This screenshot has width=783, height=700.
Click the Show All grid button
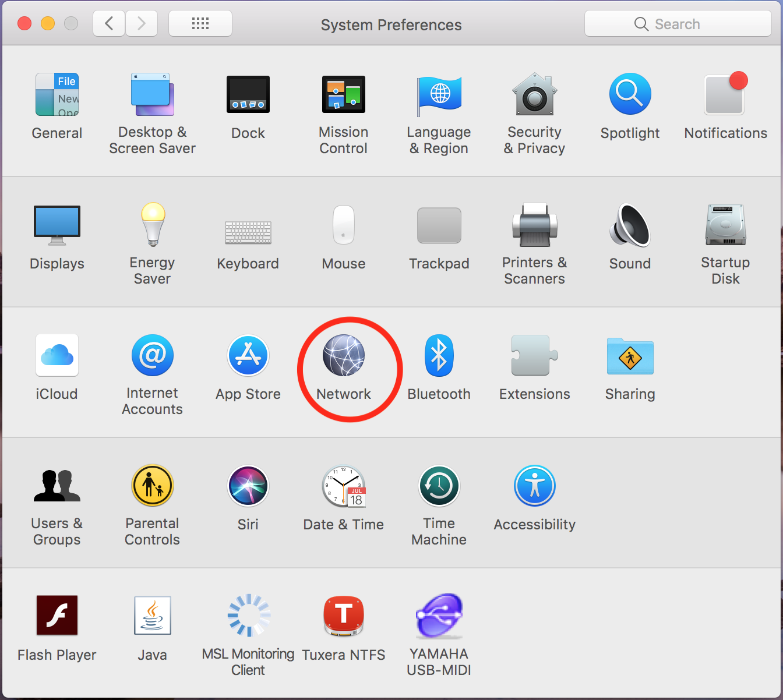tap(200, 24)
